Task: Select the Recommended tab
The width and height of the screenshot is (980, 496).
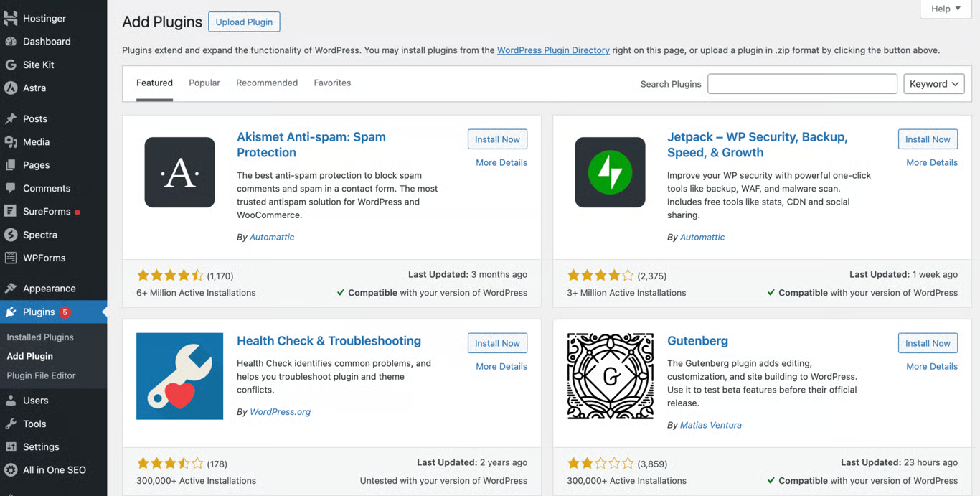Action: [x=267, y=83]
